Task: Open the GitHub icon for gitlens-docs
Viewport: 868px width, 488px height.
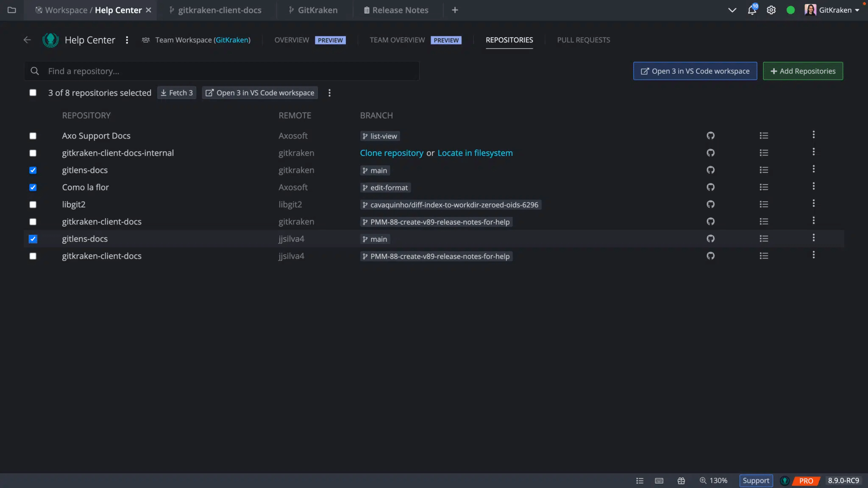Action: (x=711, y=170)
